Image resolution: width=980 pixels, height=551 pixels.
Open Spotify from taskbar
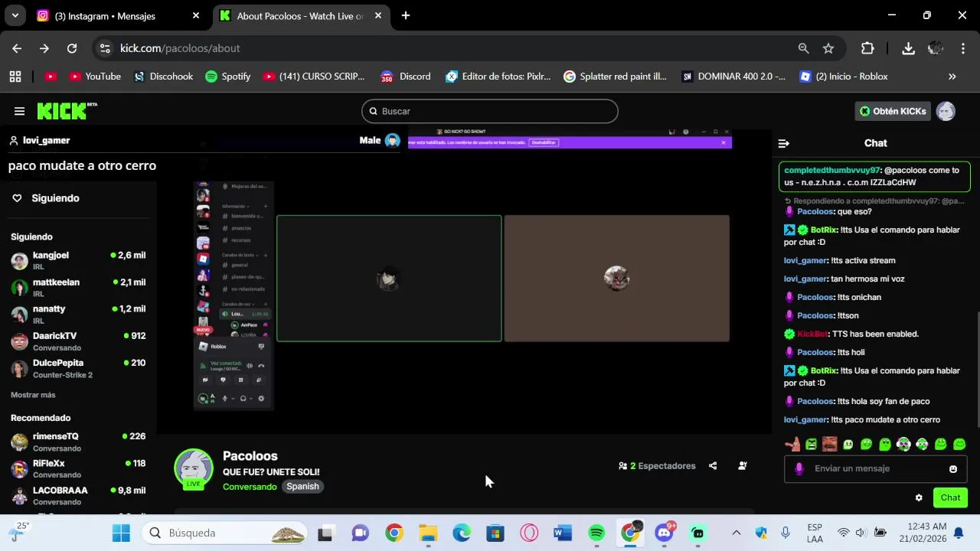pos(596,533)
